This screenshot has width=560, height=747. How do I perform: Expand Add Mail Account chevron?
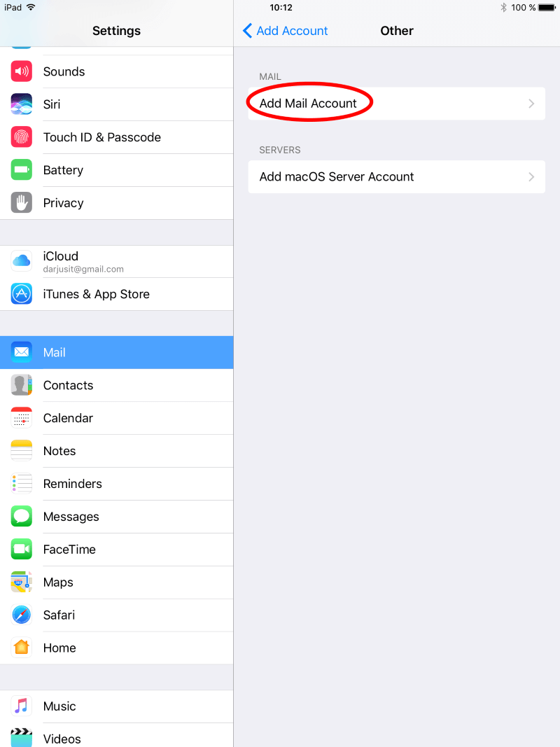pos(531,104)
